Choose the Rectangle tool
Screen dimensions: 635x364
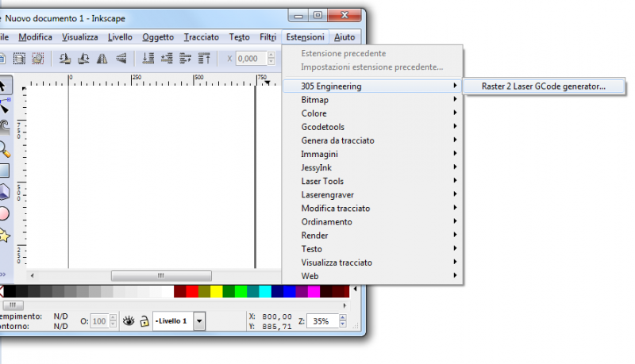[5, 171]
